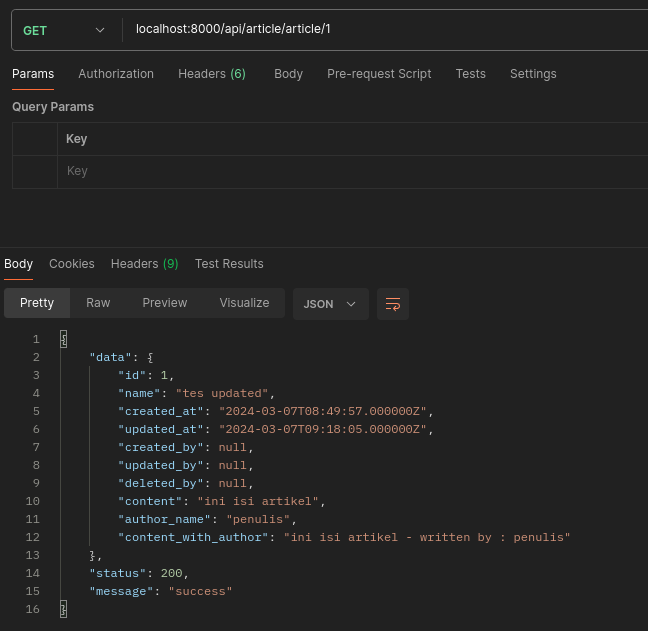Viewport: 648px width, 631px height.
Task: Switch response view to Raw
Action: click(x=98, y=303)
